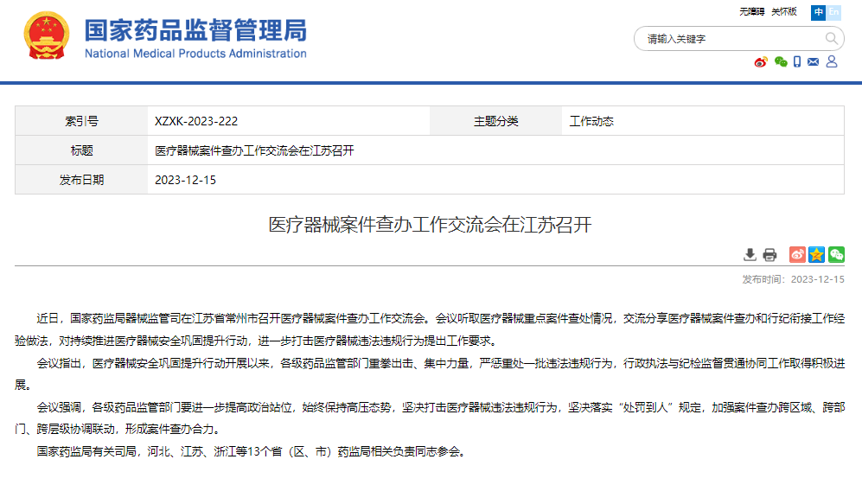Enable 无障碍 accessibility mode
This screenshot has height=504, width=862.
(751, 12)
